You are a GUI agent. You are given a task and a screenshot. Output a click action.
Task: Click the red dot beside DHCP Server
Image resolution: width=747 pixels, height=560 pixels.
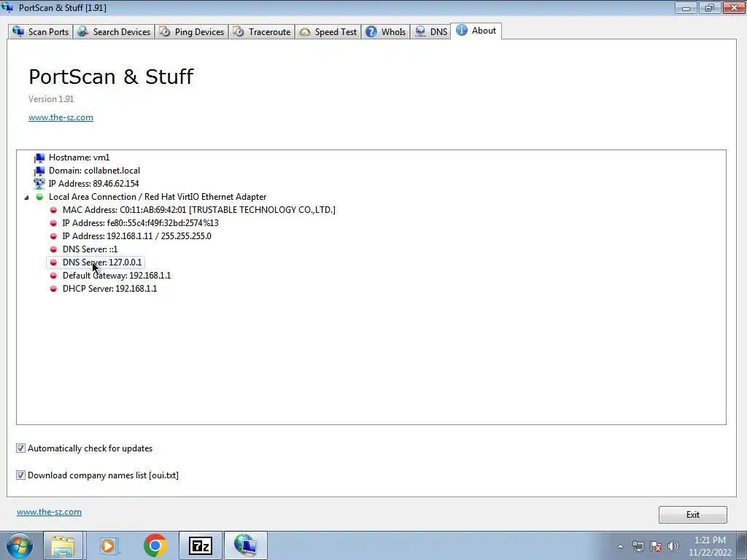53,289
